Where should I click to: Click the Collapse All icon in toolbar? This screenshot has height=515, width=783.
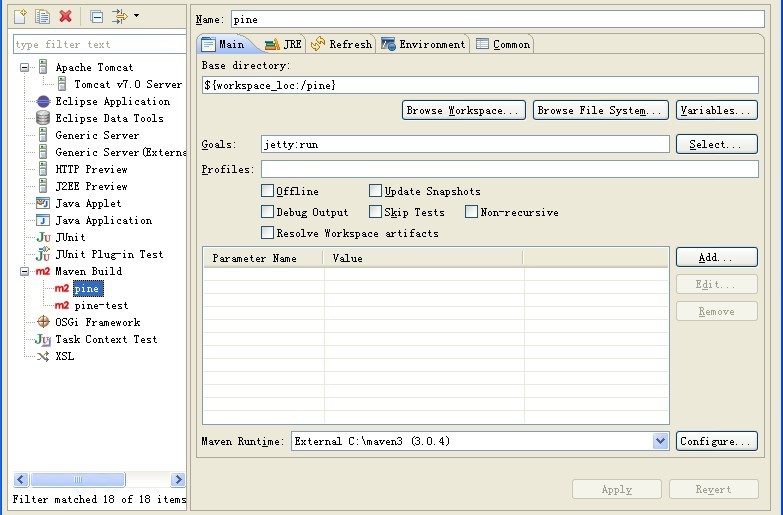click(96, 16)
